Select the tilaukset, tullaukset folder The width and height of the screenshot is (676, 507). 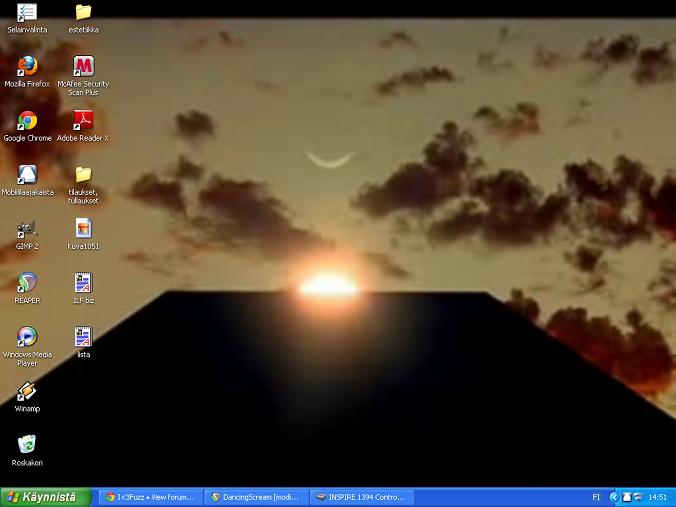tap(83, 176)
